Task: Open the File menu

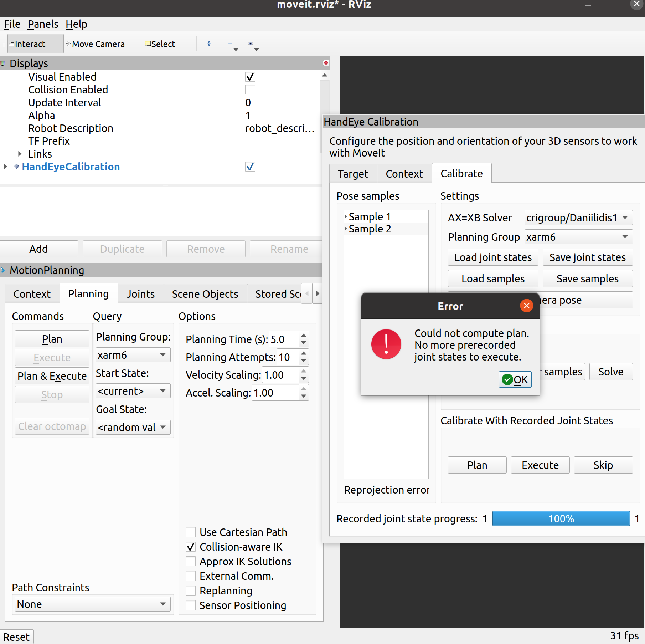Action: pos(12,24)
